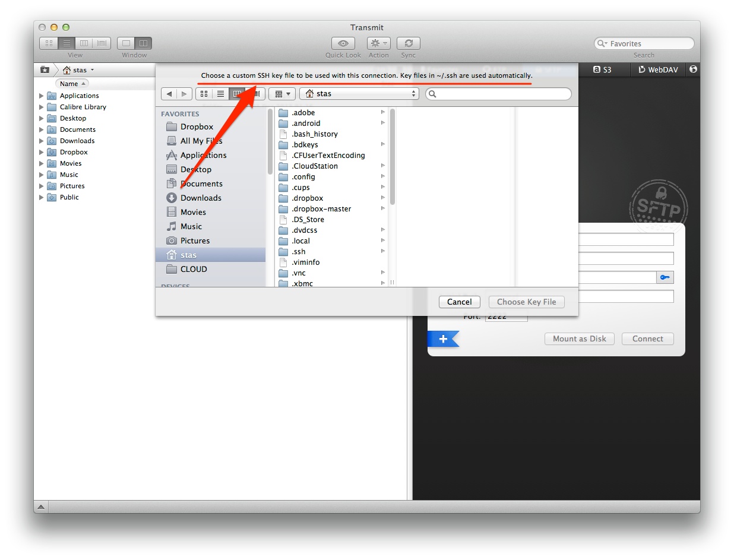This screenshot has width=734, height=560.
Task: Switch to the WebDAV tab
Action: click(659, 69)
